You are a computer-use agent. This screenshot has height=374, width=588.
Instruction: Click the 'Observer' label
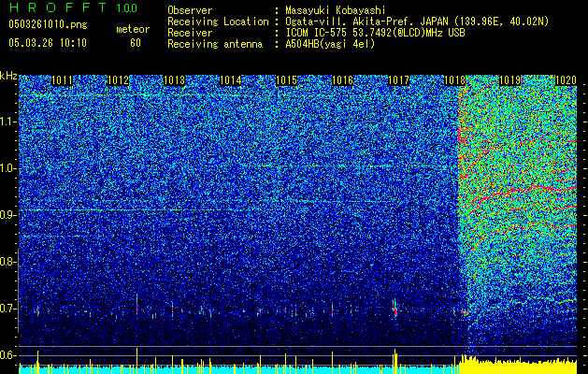190,10
